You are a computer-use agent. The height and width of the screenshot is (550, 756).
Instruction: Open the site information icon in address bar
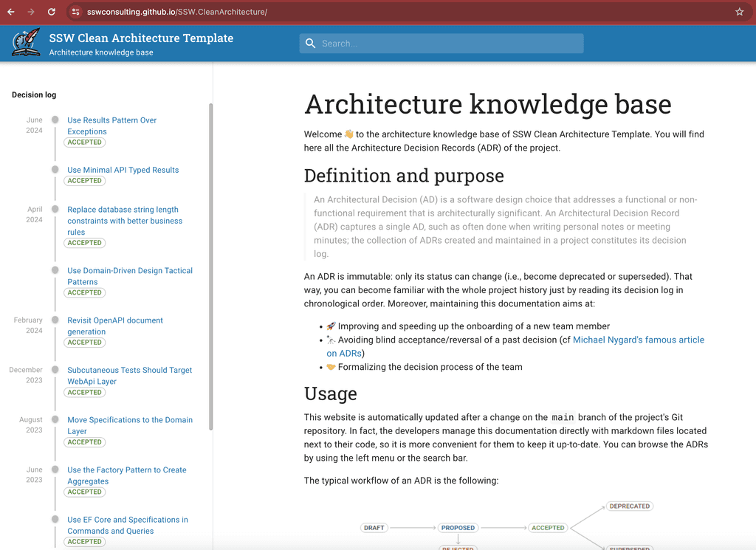click(77, 12)
